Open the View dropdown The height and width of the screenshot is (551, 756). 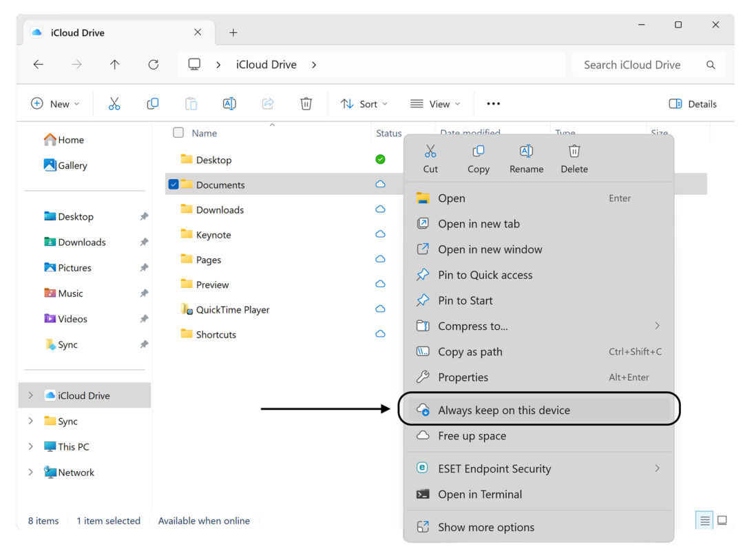[x=435, y=104]
